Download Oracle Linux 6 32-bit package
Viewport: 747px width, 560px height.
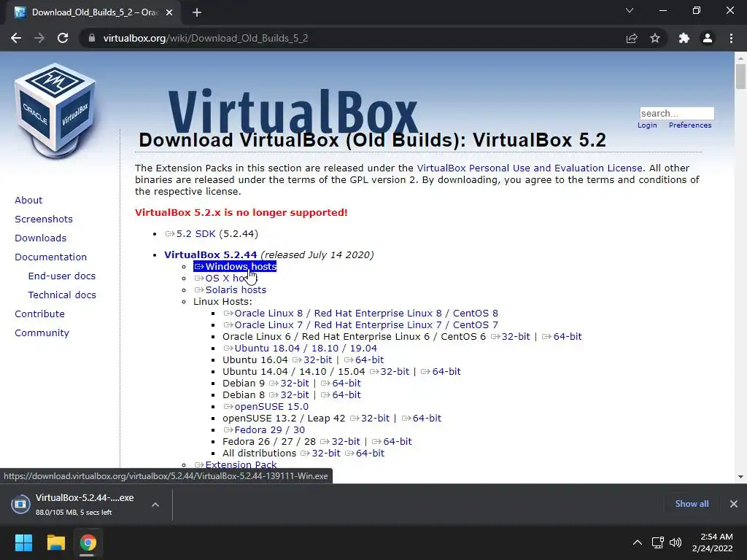(510, 337)
